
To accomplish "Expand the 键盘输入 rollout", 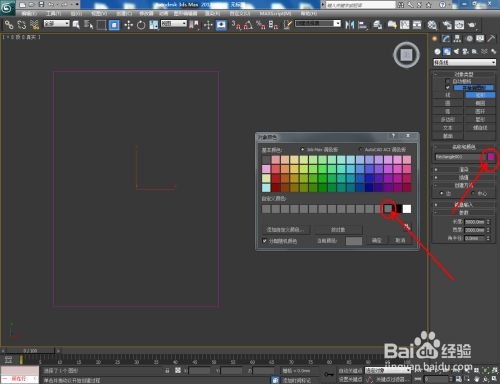I will pyautogui.click(x=464, y=205).
